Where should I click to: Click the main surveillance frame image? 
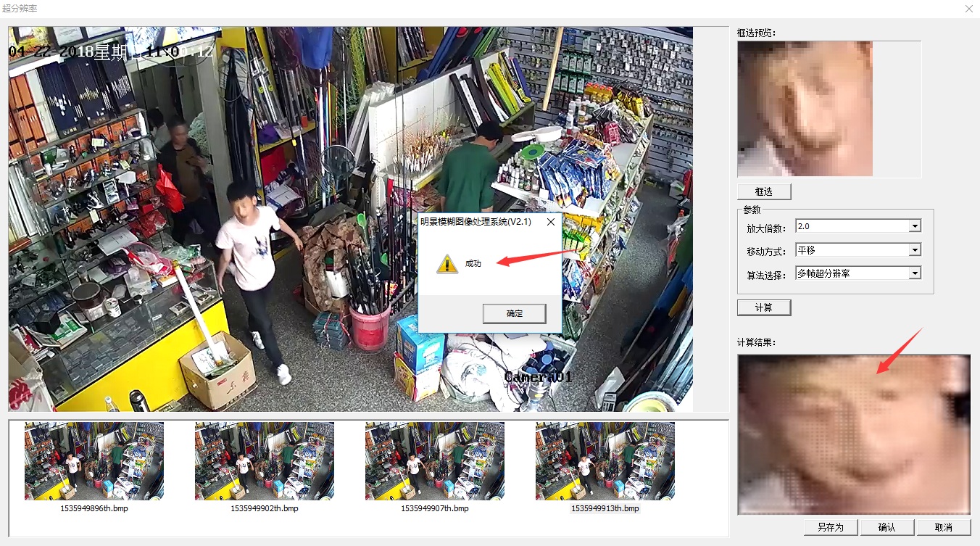pyautogui.click(x=217, y=145)
